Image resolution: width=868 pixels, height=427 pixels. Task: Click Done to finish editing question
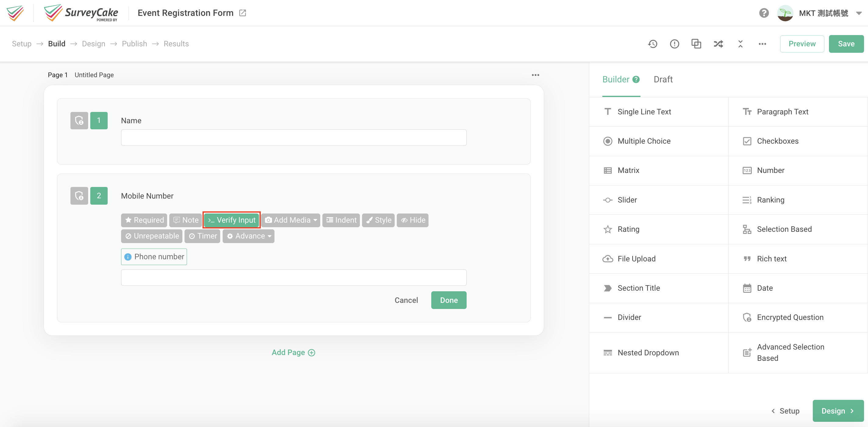pyautogui.click(x=449, y=300)
